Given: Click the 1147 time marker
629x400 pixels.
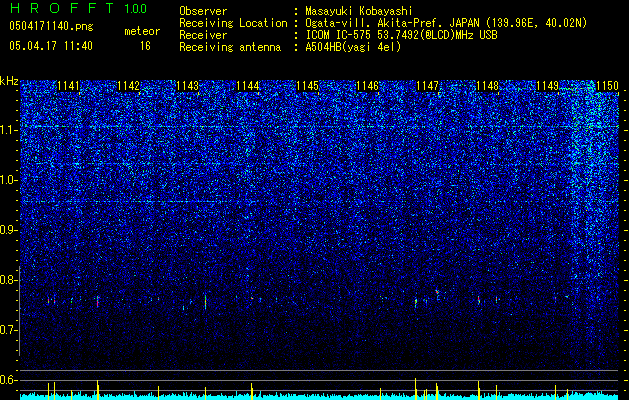Looking at the screenshot, I should click(x=428, y=86).
